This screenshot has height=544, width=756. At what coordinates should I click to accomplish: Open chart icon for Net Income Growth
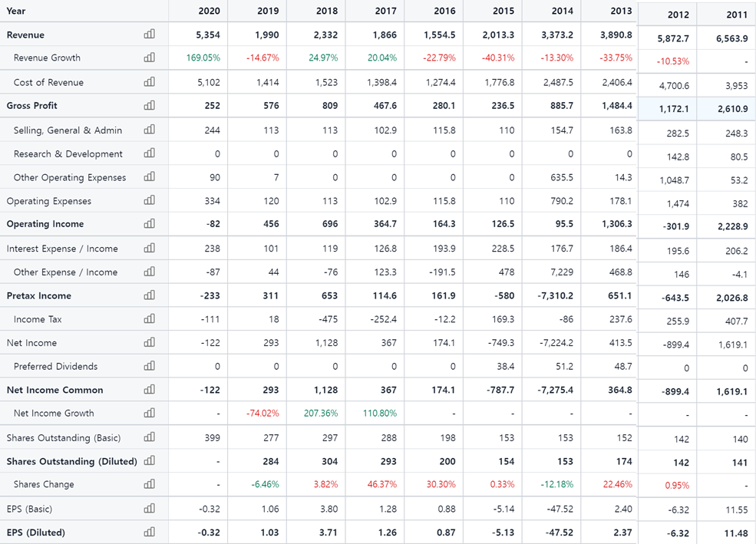coord(150,413)
